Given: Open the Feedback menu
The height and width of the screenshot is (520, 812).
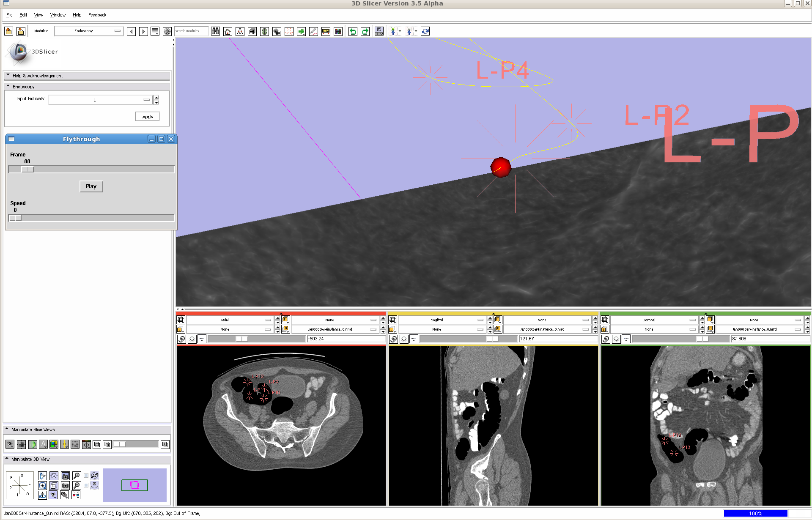Looking at the screenshot, I should click(x=97, y=15).
